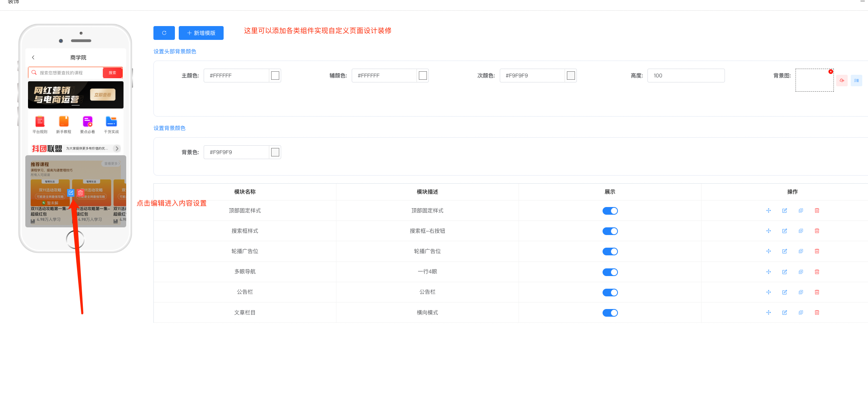Click the 背景图 dashed image placeholder

click(x=814, y=80)
